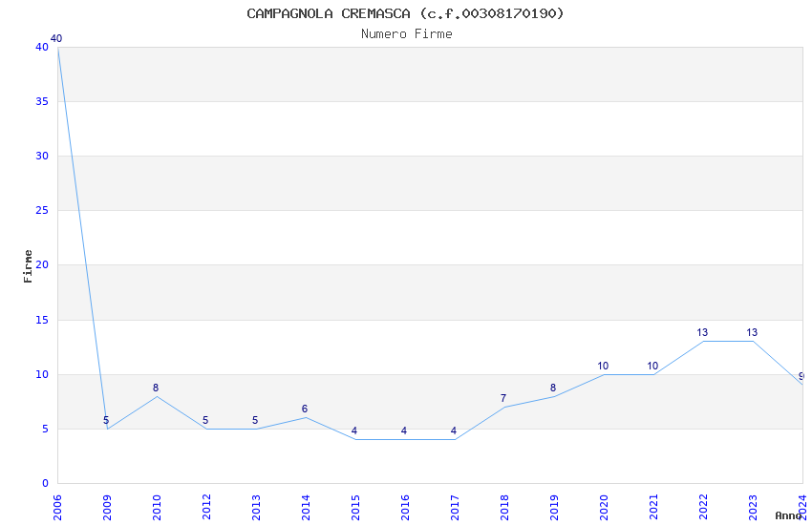The image size is (812, 525).
Task: Click the data value 5 above 2012
Action: (x=205, y=421)
